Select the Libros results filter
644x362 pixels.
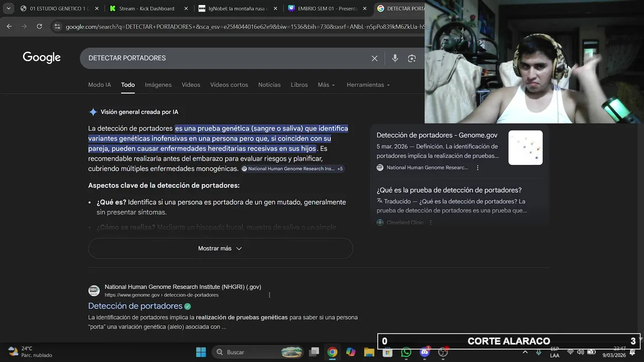point(299,85)
